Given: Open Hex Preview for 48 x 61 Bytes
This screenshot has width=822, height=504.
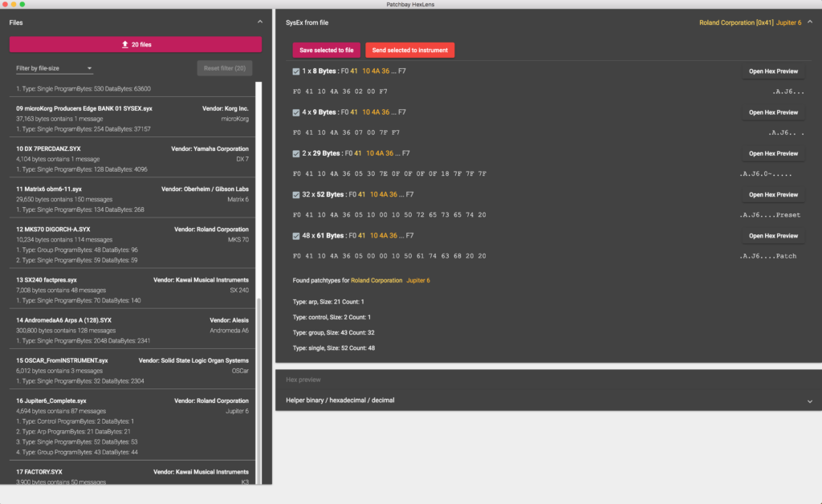Looking at the screenshot, I should [x=773, y=236].
